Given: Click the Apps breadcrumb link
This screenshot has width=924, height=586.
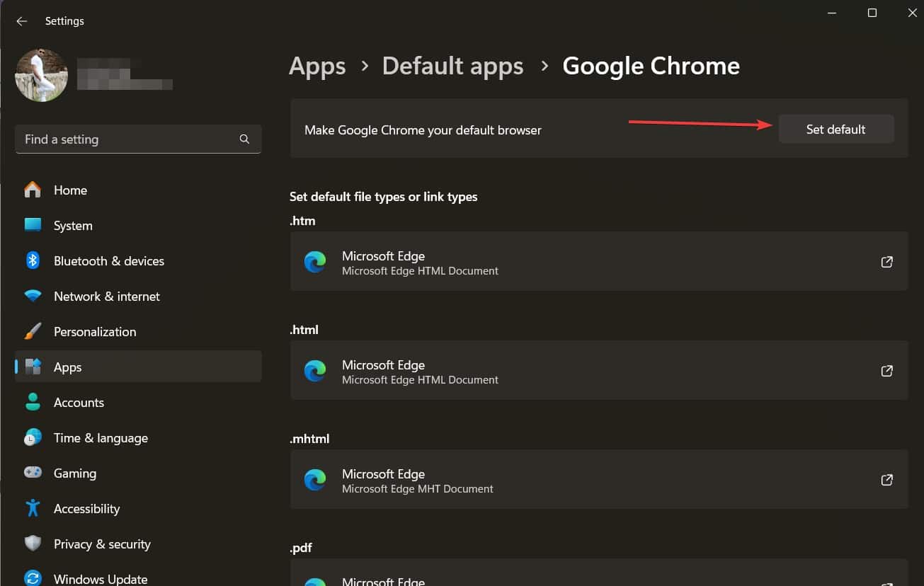Looking at the screenshot, I should pyautogui.click(x=317, y=66).
